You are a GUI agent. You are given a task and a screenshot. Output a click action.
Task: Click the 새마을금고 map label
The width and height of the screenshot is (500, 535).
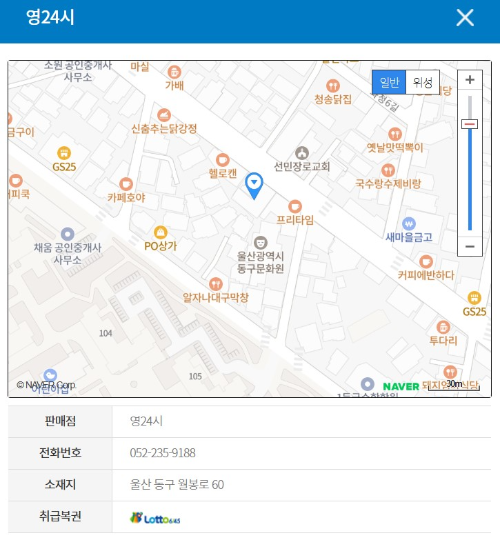coord(409,237)
